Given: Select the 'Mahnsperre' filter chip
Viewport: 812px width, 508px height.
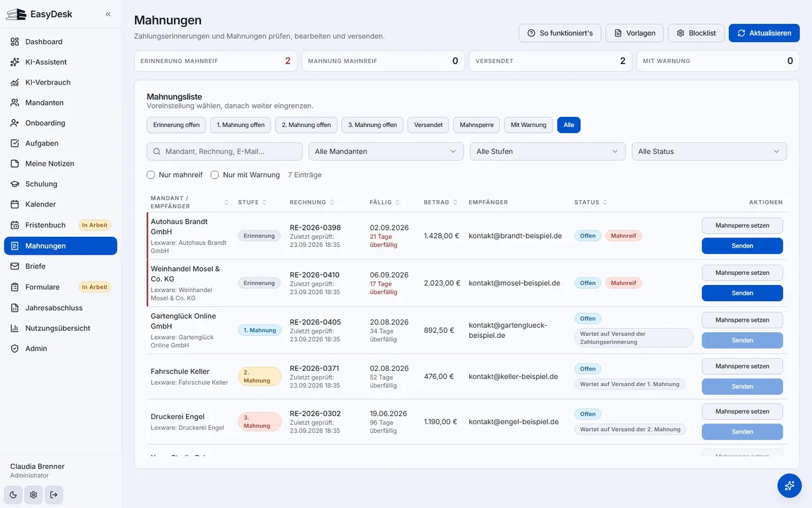Looking at the screenshot, I should point(476,125).
